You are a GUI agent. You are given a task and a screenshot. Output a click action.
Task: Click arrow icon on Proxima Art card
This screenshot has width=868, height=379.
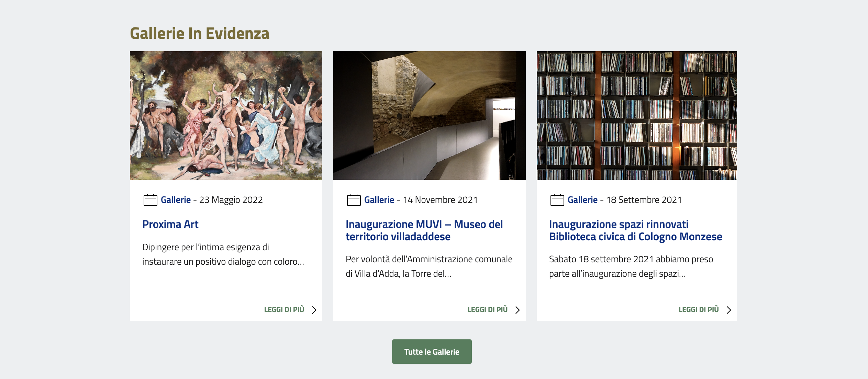[x=314, y=310]
